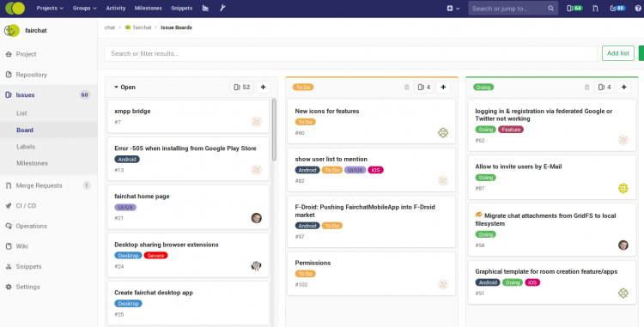Viewport: 644px width, 327px height.
Task: Click confidential icon on Migrate chat attachments issue
Action: pos(479,215)
